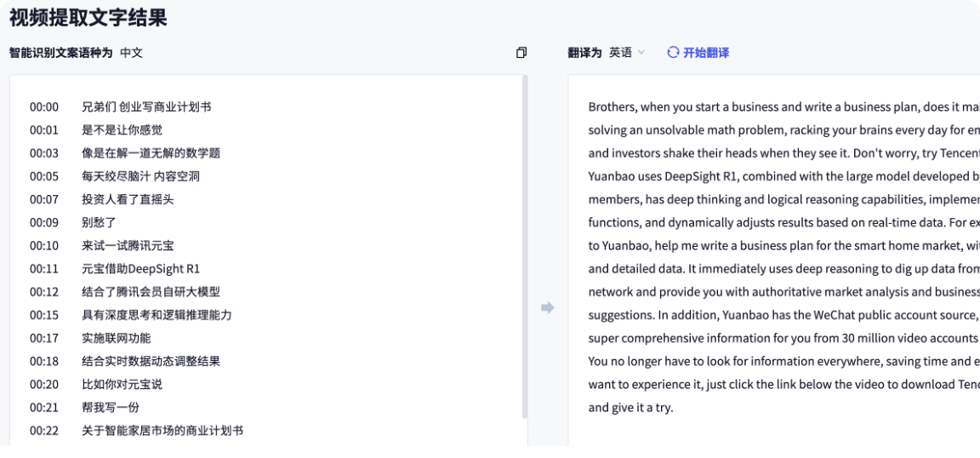Open the 英语 target language dropdown
Screen dimensions: 980x458
coord(627,53)
